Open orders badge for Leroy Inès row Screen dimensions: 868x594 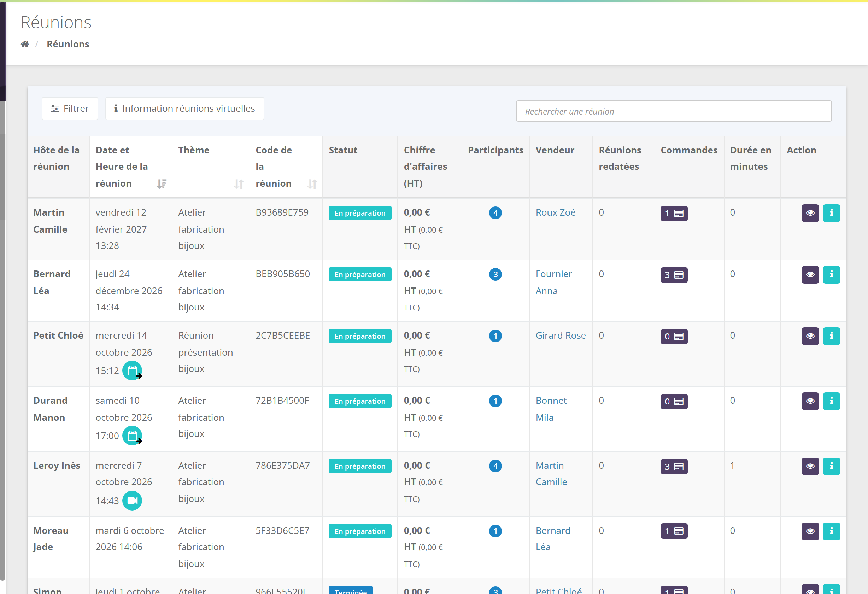[674, 467]
